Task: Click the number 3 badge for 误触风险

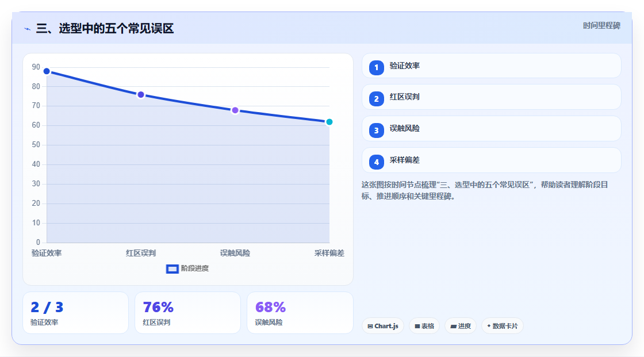Action: click(x=376, y=130)
